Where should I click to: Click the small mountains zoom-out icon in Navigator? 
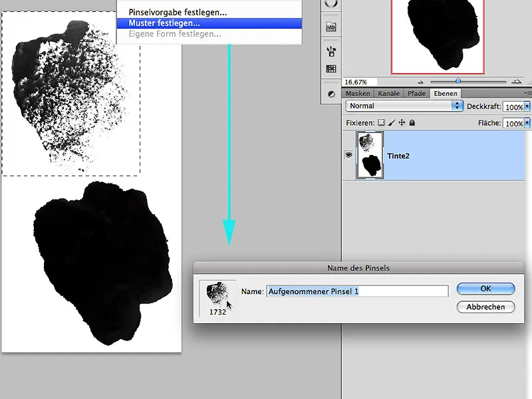[421, 82]
